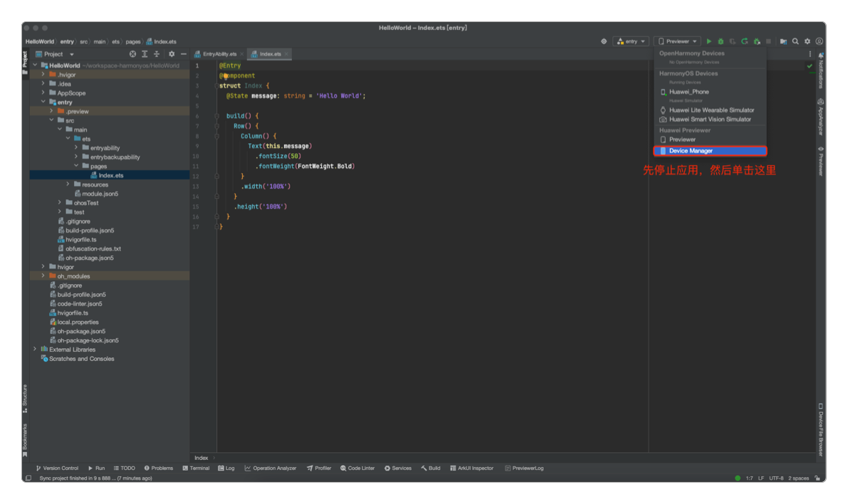Select Huawei Smart Vision Simulator
The height and width of the screenshot is (504, 848).
pos(710,120)
